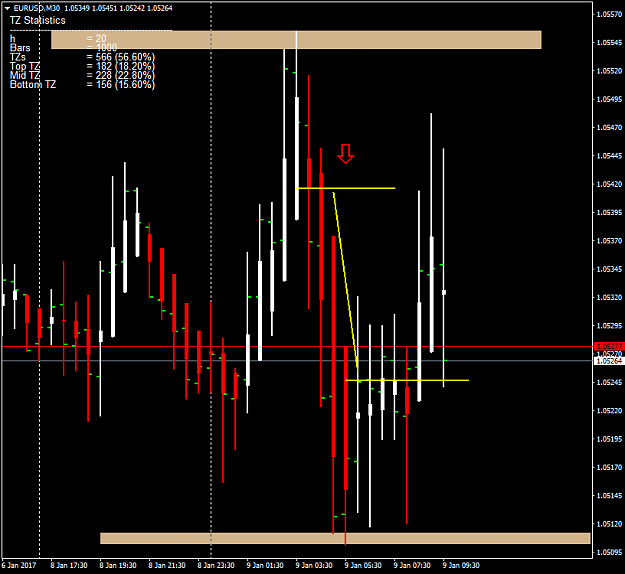Click the 1.05220 price scale label
The image size is (625, 574).
(609, 411)
